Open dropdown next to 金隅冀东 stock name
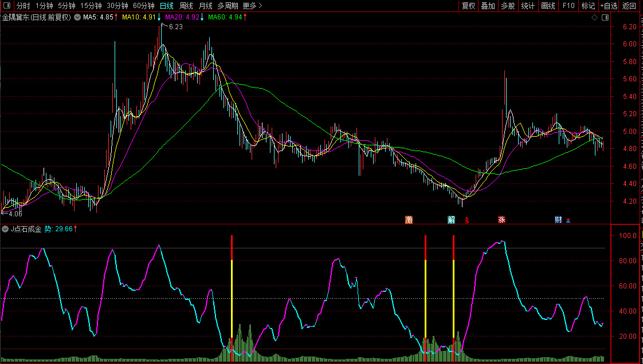The width and height of the screenshot is (643, 364). [x=77, y=17]
